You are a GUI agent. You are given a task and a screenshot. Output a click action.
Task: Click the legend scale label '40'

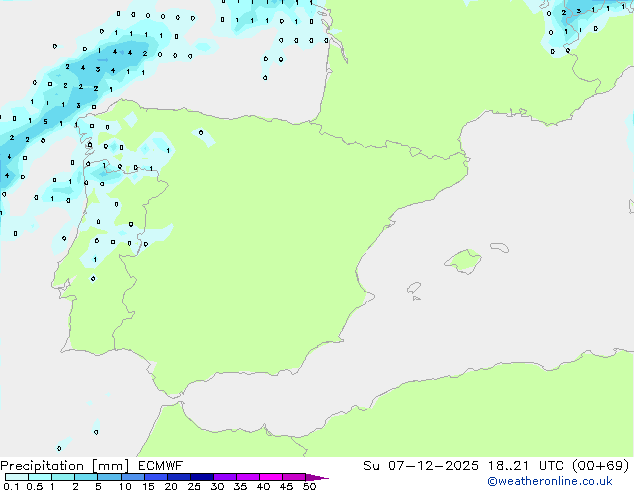(263, 486)
